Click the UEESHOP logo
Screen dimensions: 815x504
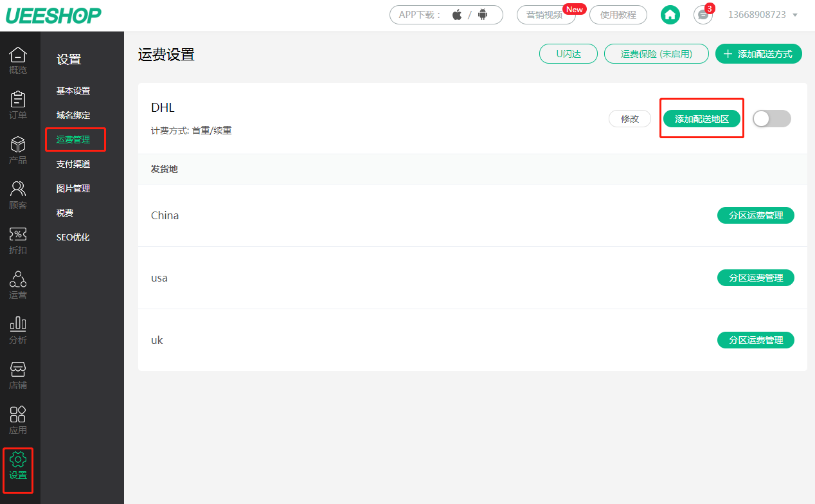point(53,15)
